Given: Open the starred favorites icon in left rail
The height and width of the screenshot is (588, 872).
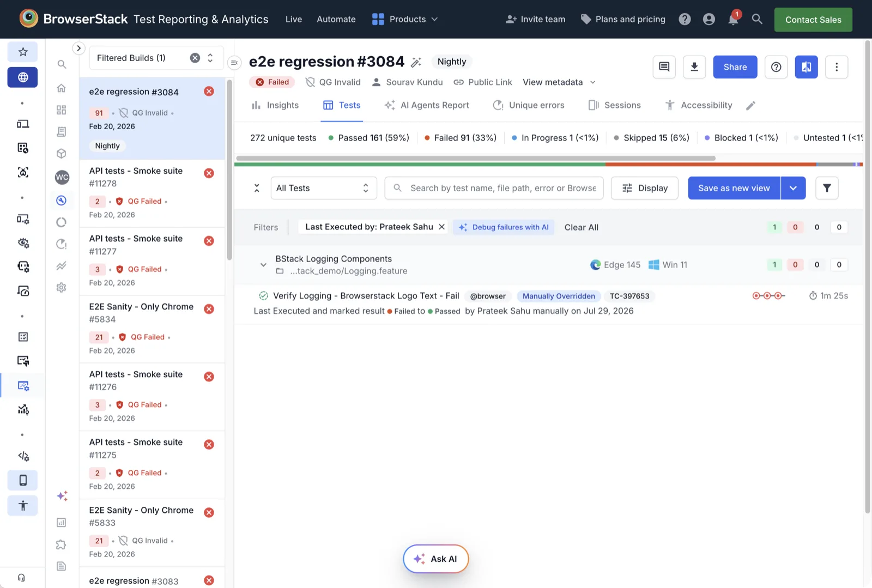Looking at the screenshot, I should pos(23,52).
